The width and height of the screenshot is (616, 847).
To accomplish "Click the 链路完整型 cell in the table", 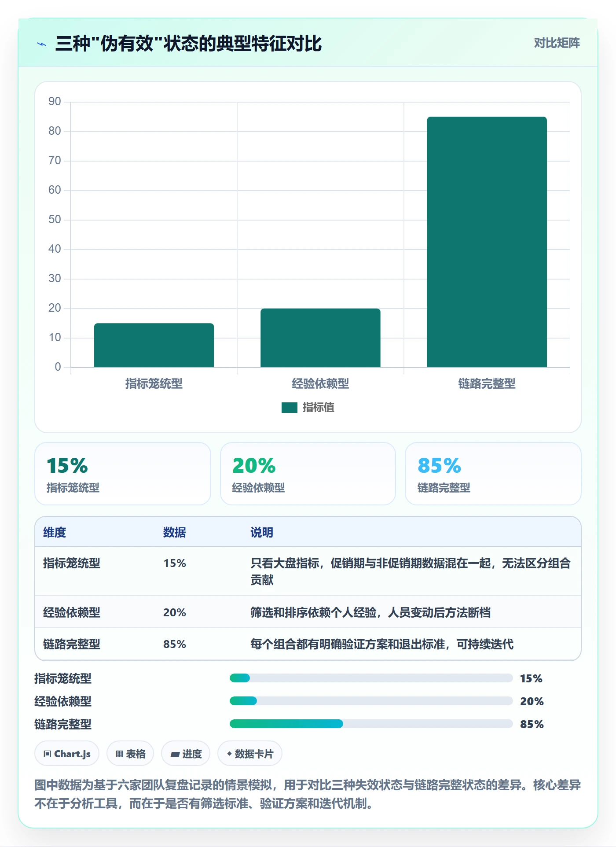I will click(x=72, y=644).
